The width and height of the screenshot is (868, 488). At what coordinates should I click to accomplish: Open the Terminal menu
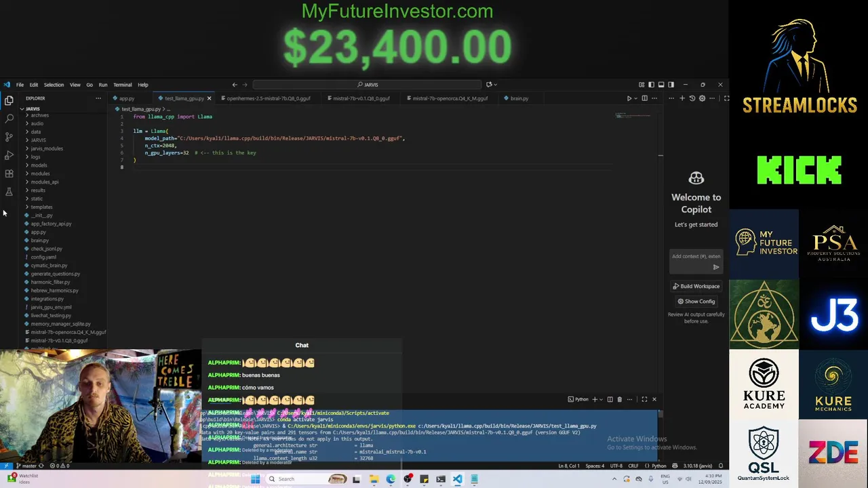(123, 85)
